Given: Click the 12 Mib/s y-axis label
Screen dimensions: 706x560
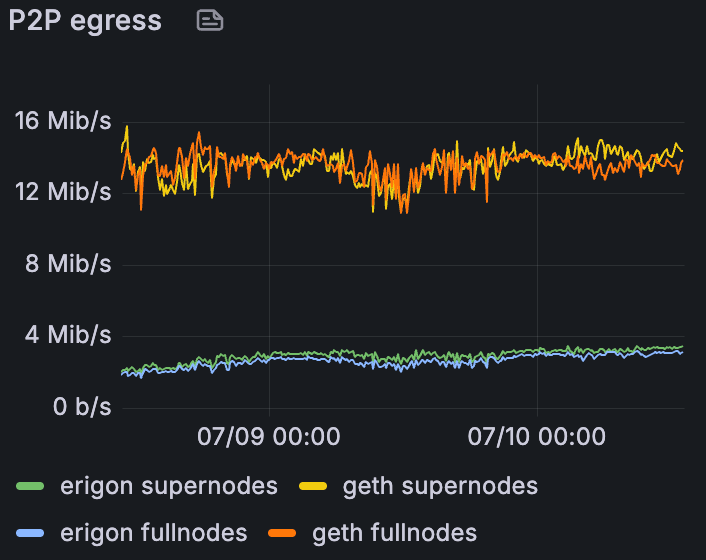Looking at the screenshot, I should (x=62, y=192).
